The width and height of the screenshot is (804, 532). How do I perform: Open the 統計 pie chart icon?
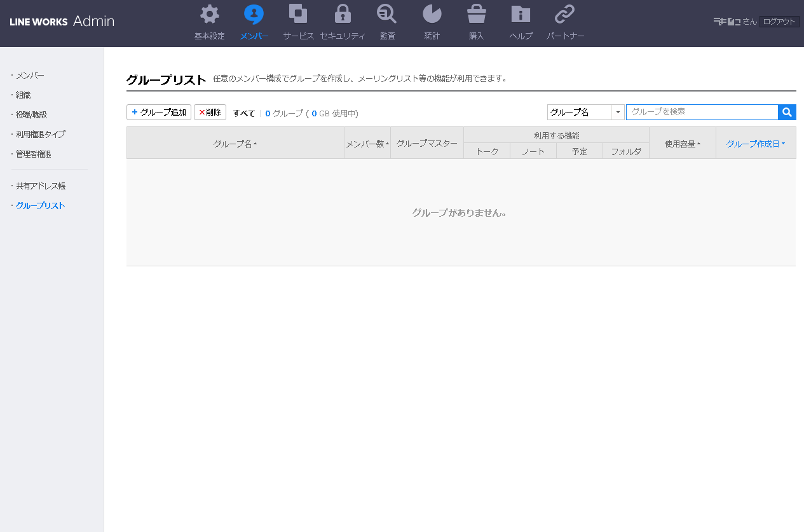[x=432, y=15]
